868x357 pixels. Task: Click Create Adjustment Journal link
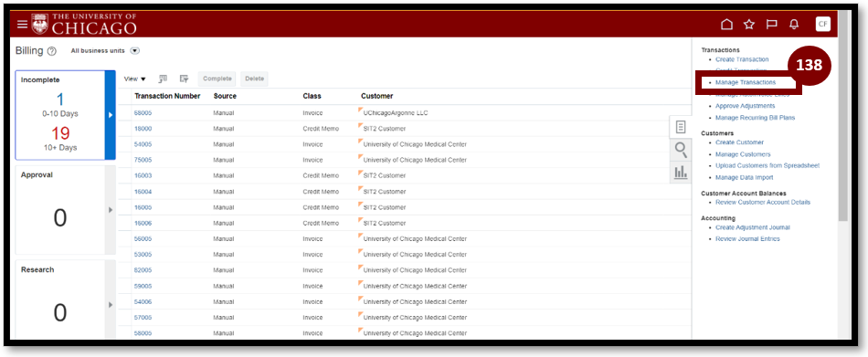click(x=752, y=227)
